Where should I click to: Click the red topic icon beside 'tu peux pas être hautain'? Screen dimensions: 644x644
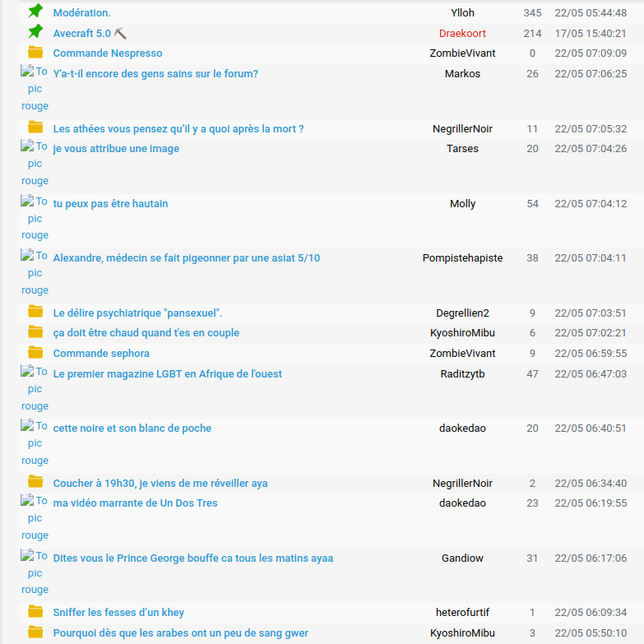pos(35,219)
